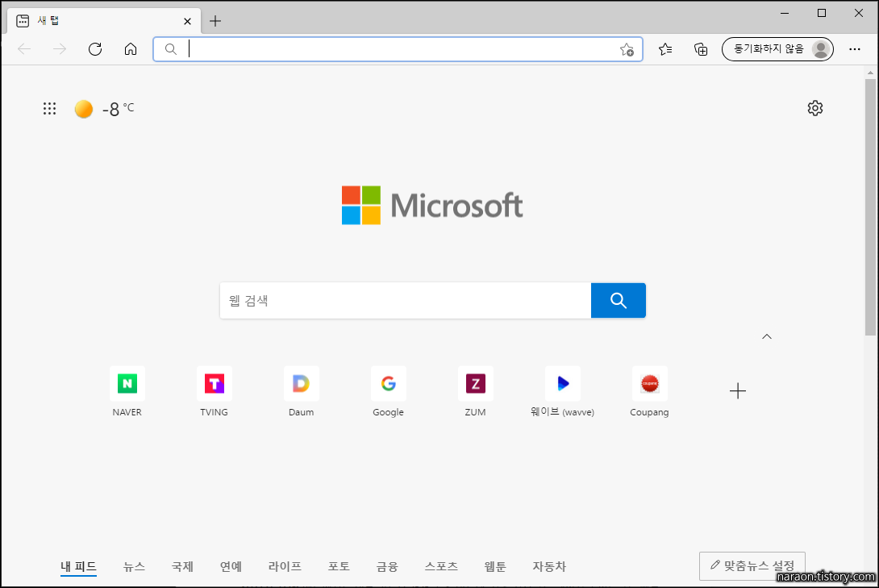Add this page to favorites (star with plus)
Image resolution: width=879 pixels, height=588 pixels.
[627, 49]
